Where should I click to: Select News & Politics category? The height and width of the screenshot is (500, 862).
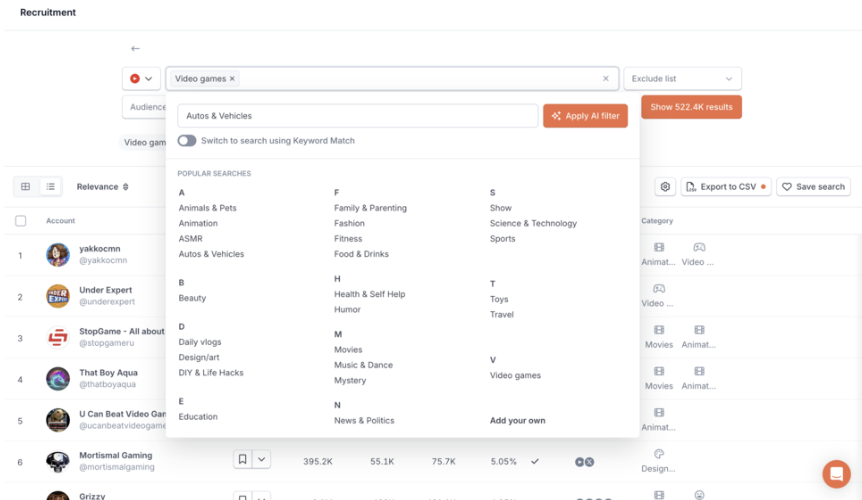[364, 420]
